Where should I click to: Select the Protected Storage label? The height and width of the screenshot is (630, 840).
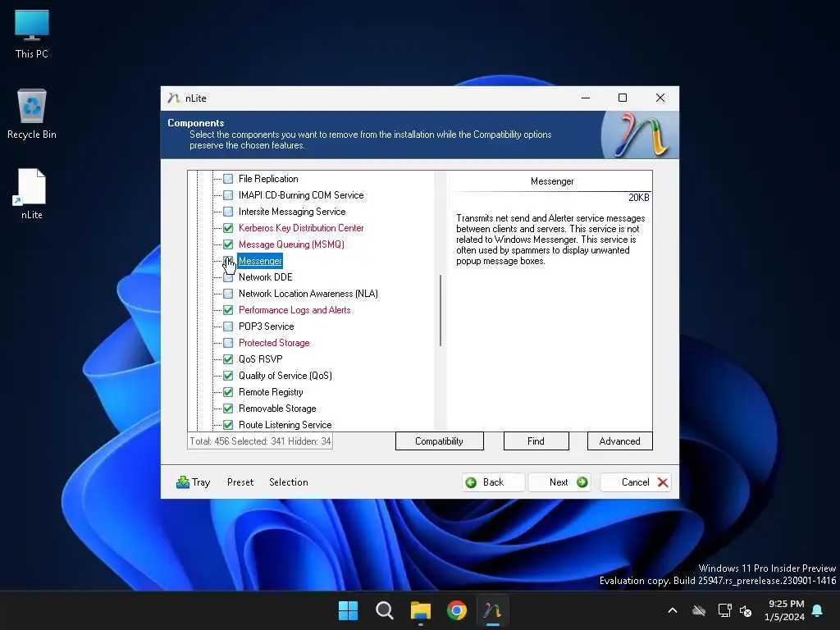(274, 343)
